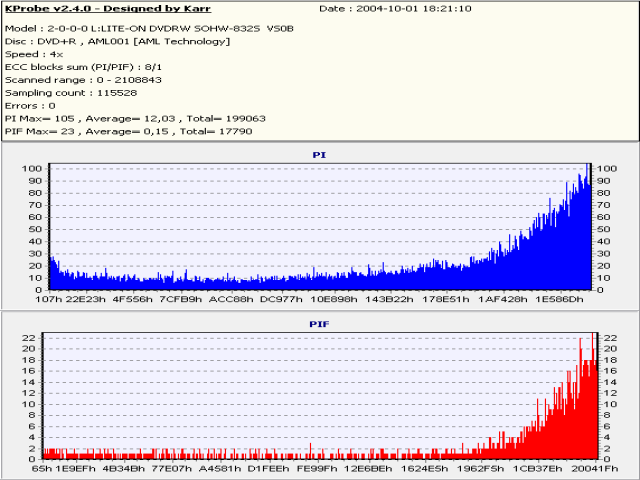Click PIF x-axis label 77E07h
This screenshot has height=480, width=640.
171,469
